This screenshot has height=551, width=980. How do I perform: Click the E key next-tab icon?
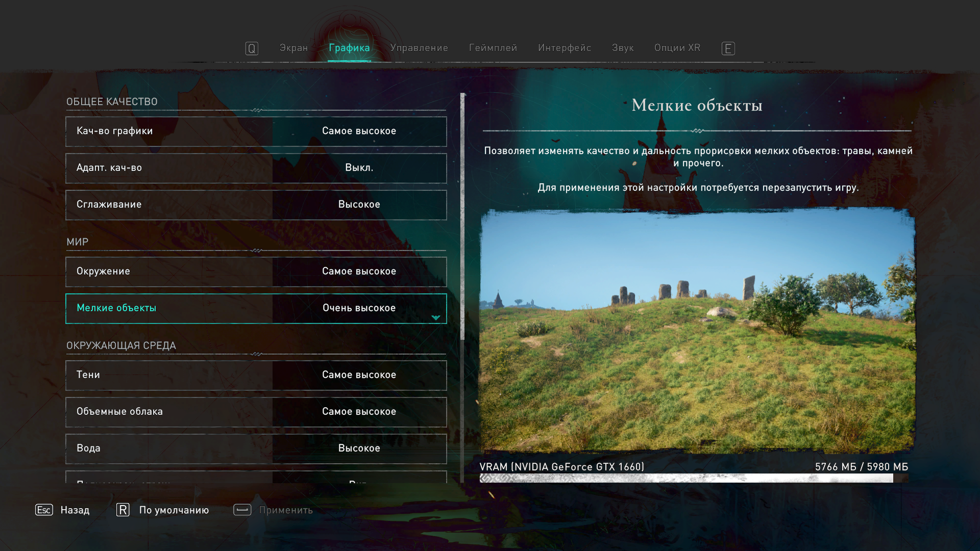(x=728, y=48)
